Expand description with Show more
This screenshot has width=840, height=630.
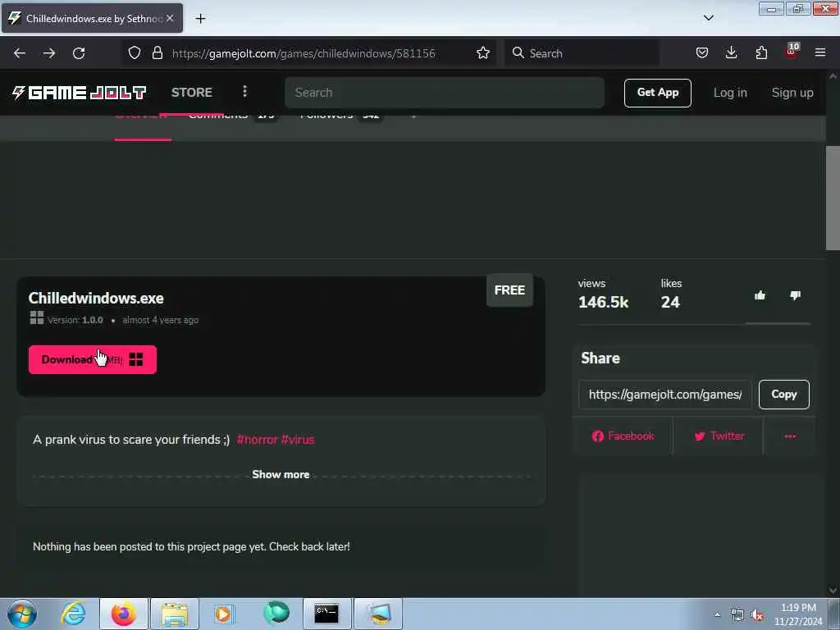tap(281, 475)
